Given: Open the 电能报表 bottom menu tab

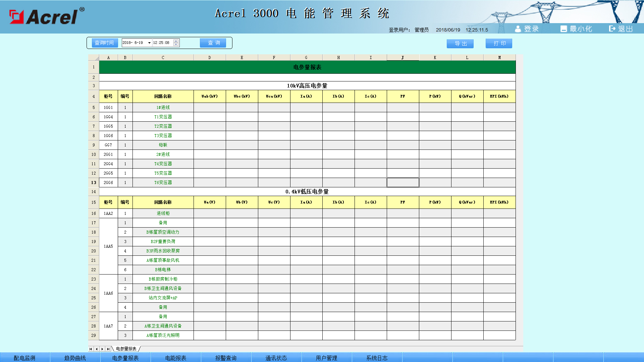Looking at the screenshot, I should [175, 358].
